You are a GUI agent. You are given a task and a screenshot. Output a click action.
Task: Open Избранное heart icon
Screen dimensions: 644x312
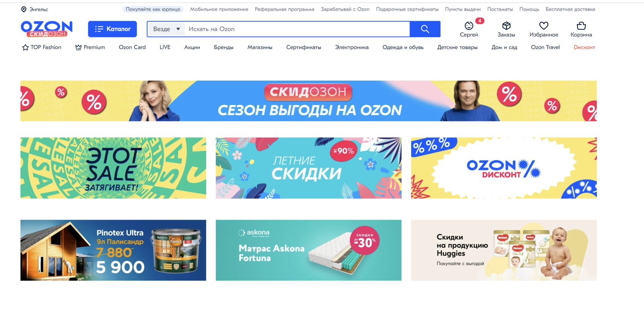(x=544, y=26)
